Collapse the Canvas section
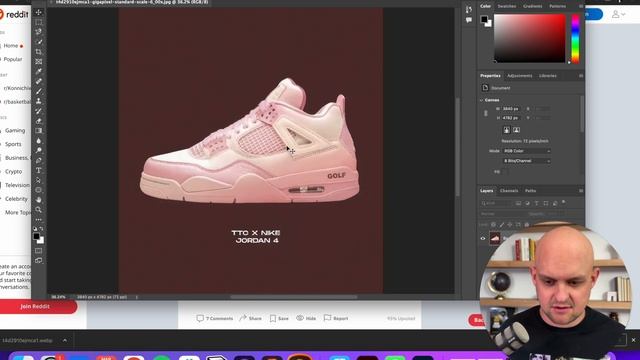Viewport: 640px width, 360px height. 481,100
